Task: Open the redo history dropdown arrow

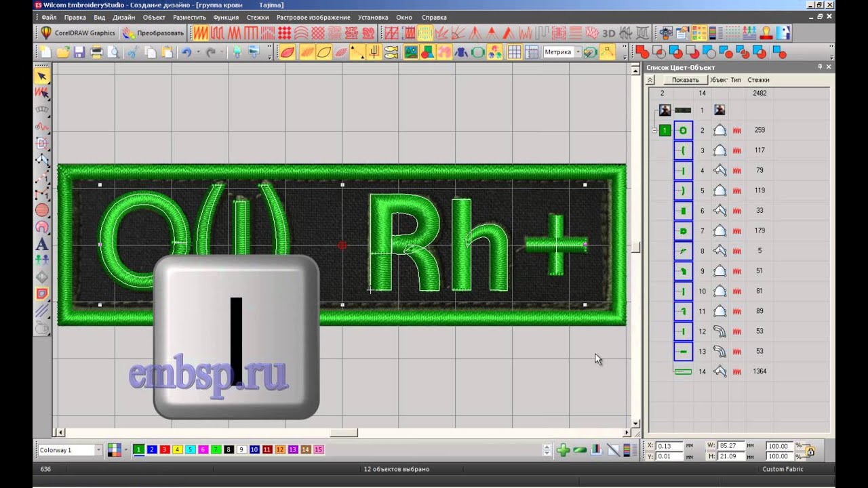Action: click(222, 52)
